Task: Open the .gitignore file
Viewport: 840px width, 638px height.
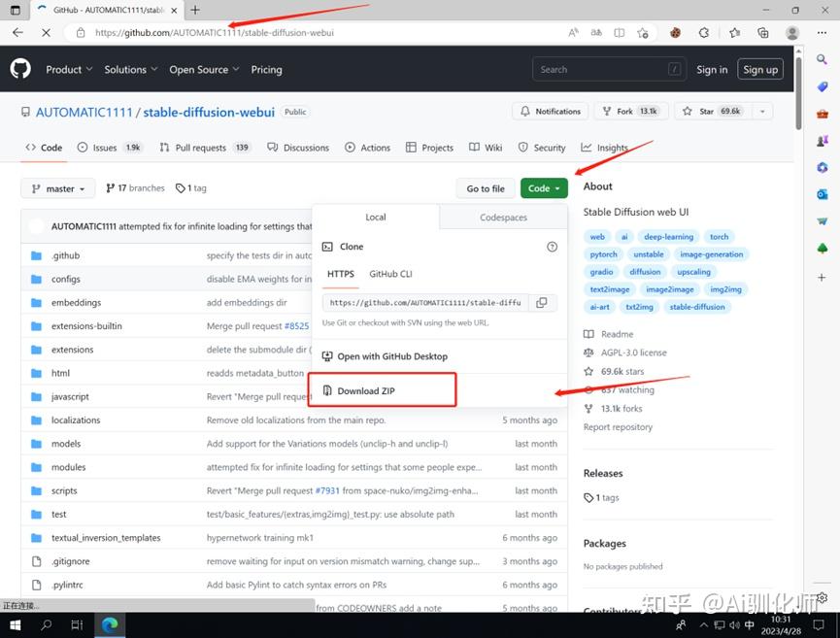Action: 70,561
